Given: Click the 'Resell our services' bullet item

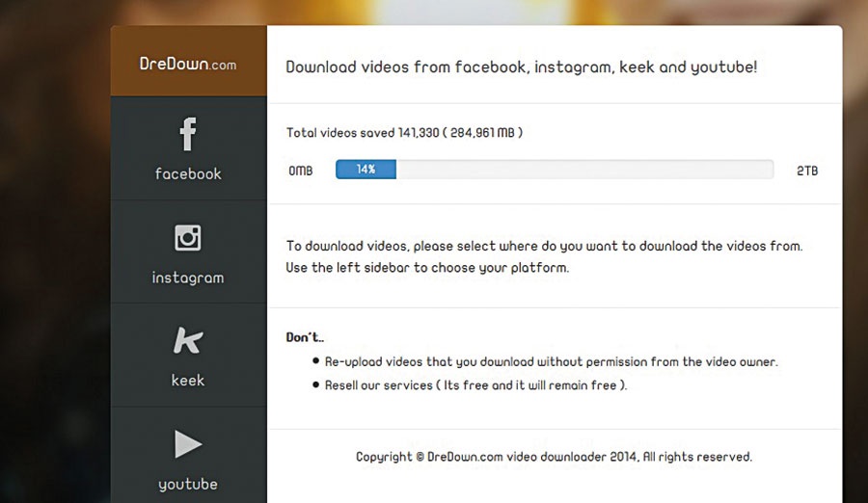Looking at the screenshot, I should click(475, 385).
